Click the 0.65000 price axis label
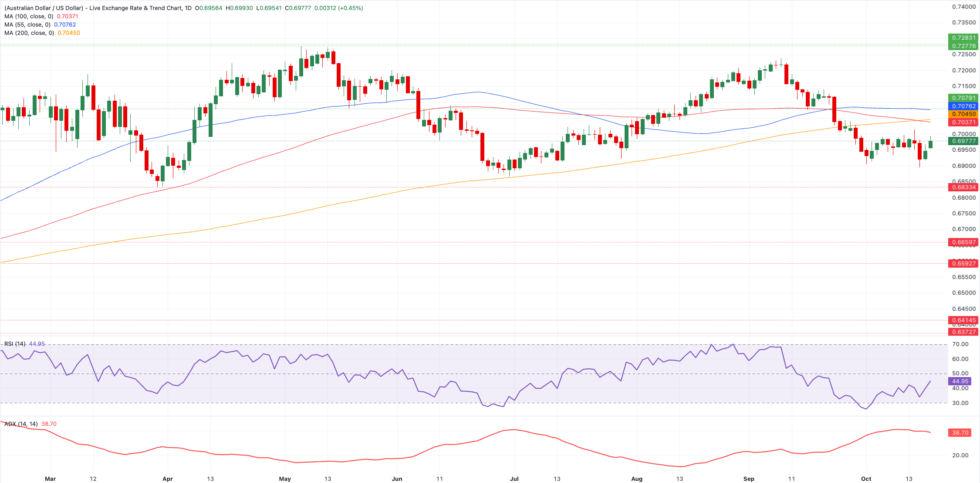The height and width of the screenshot is (483, 980). tap(963, 293)
